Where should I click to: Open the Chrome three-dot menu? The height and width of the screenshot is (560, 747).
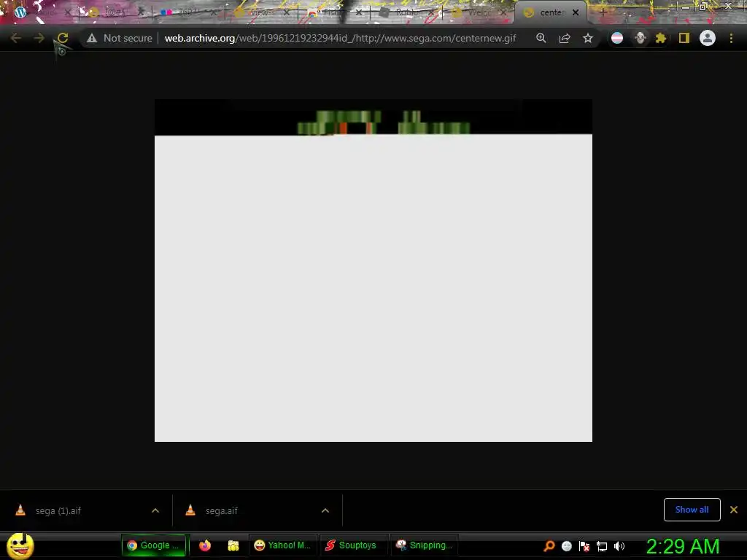coord(731,38)
